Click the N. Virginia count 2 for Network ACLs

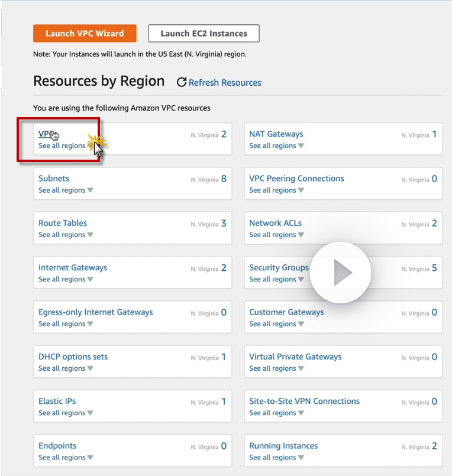pyautogui.click(x=435, y=224)
